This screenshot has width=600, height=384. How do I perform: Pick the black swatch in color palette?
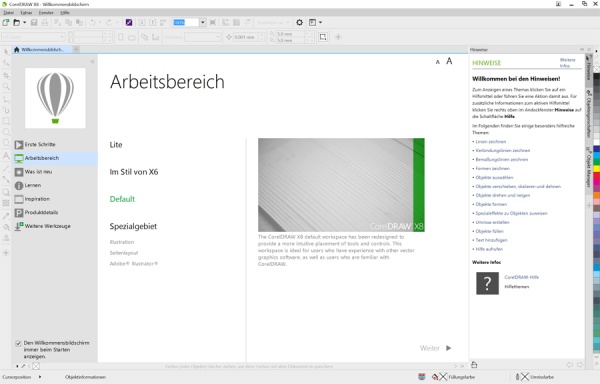coord(596,77)
